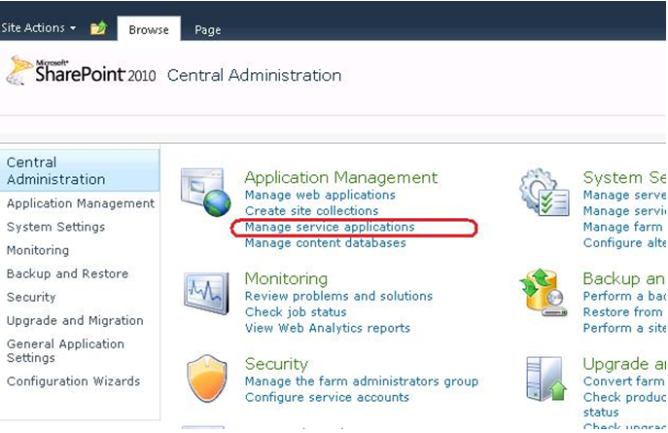
Task: Click the Security shield icon
Action: click(207, 380)
